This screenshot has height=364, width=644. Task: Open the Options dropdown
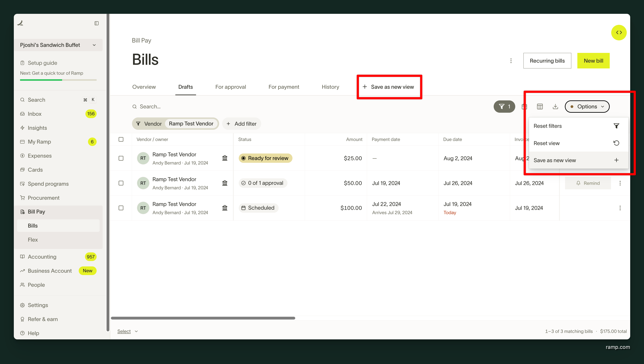click(x=587, y=107)
